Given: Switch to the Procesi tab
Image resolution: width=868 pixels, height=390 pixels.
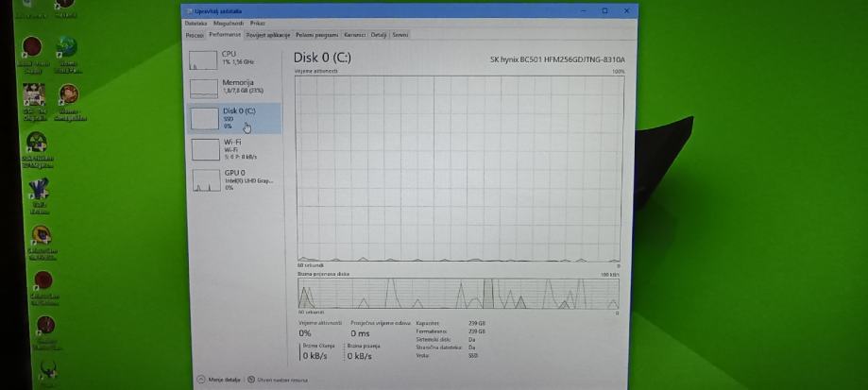Looking at the screenshot, I should pos(195,35).
